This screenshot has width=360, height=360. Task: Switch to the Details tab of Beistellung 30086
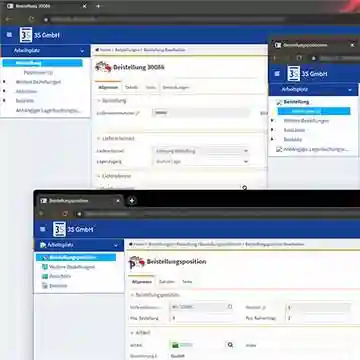[x=131, y=87]
